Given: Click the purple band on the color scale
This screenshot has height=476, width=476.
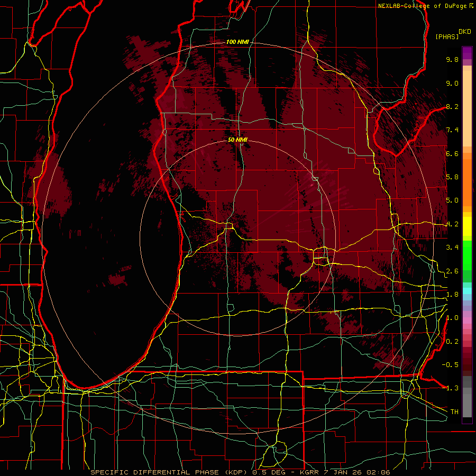Looking at the screenshot, I should point(467,53).
